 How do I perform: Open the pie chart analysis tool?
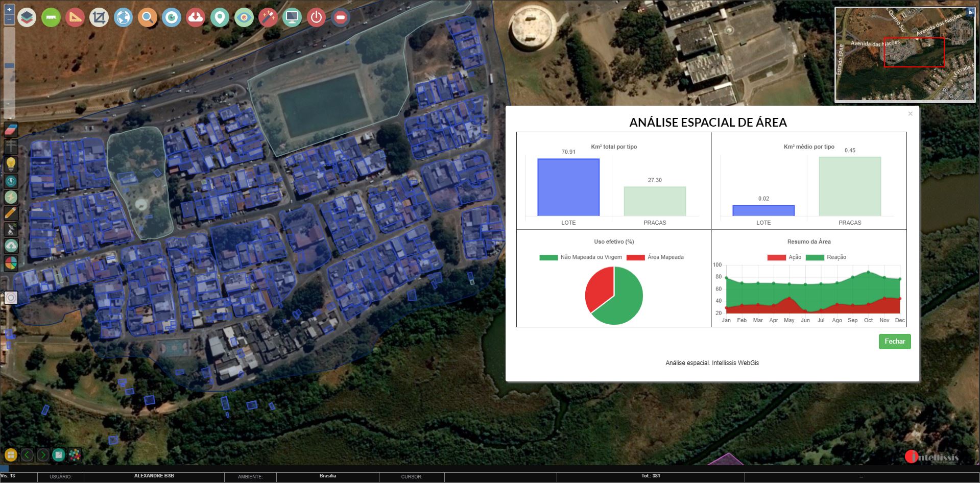(11, 263)
